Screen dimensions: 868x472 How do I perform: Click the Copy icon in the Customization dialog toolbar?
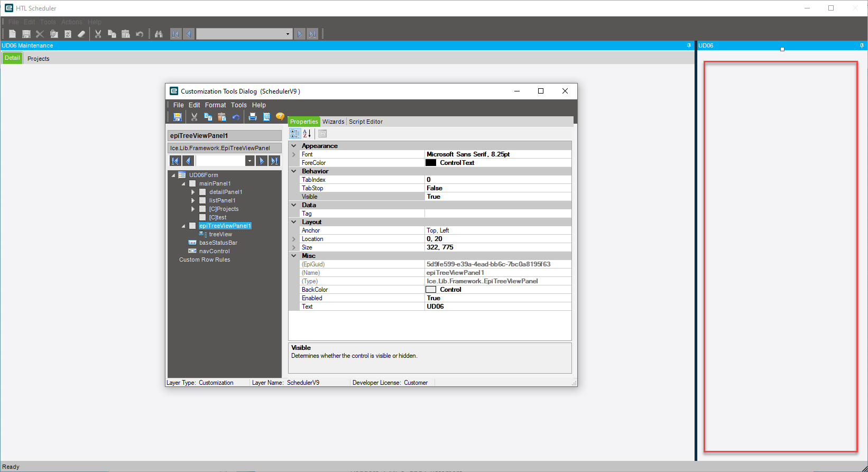(x=208, y=117)
